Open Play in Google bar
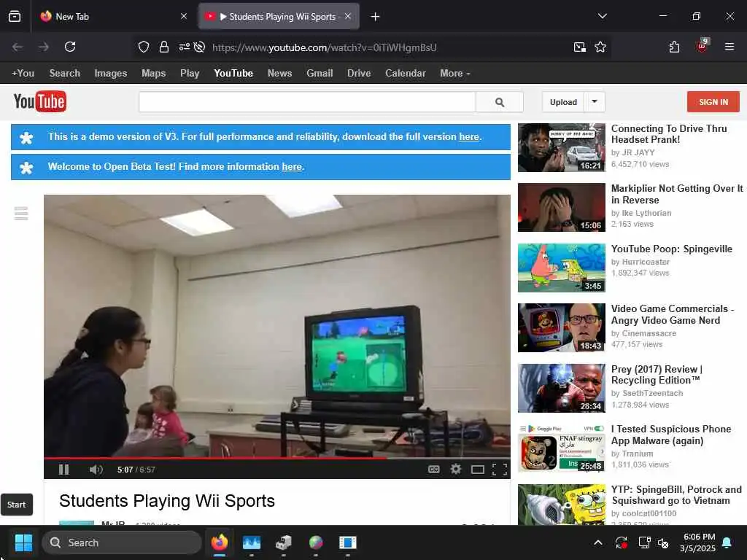 click(190, 74)
